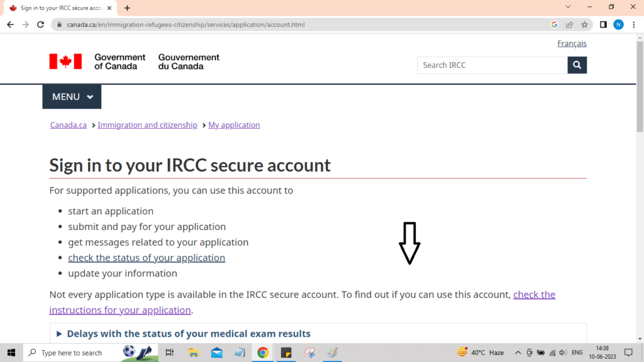Open 'check the status of your application' link
Screen dimensions: 644x362
click(x=147, y=258)
